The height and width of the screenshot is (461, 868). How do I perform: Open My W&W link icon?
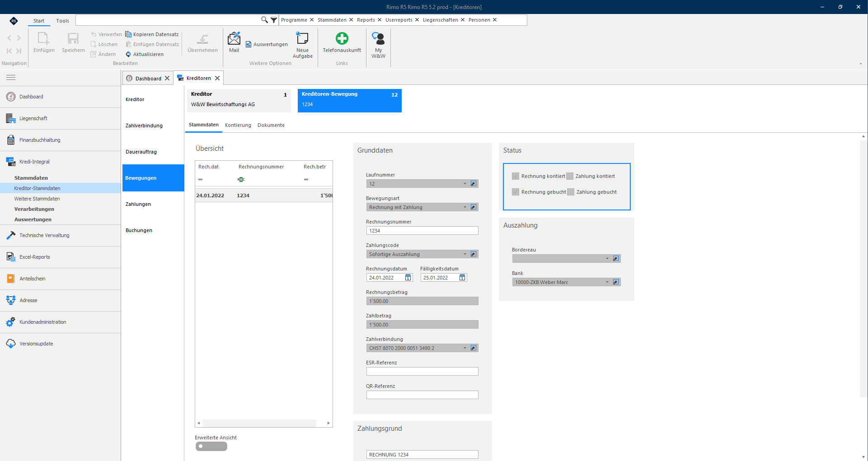(x=378, y=38)
